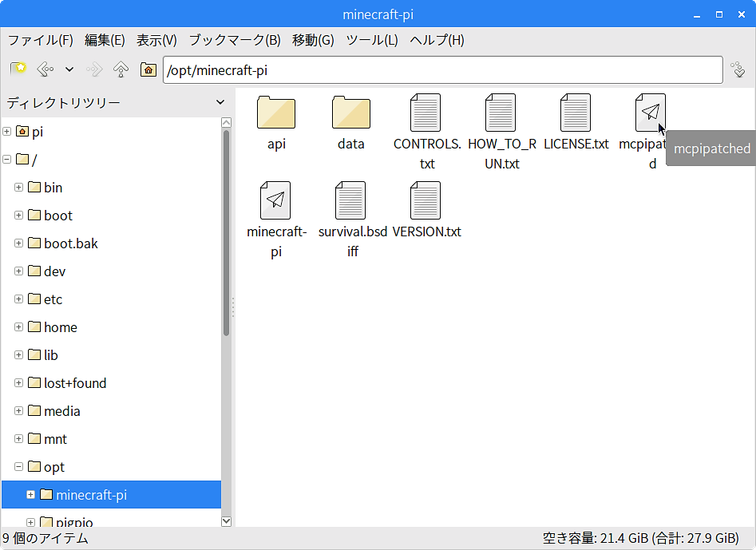
Task: Go to parent folder with up arrow
Action: tap(121, 69)
